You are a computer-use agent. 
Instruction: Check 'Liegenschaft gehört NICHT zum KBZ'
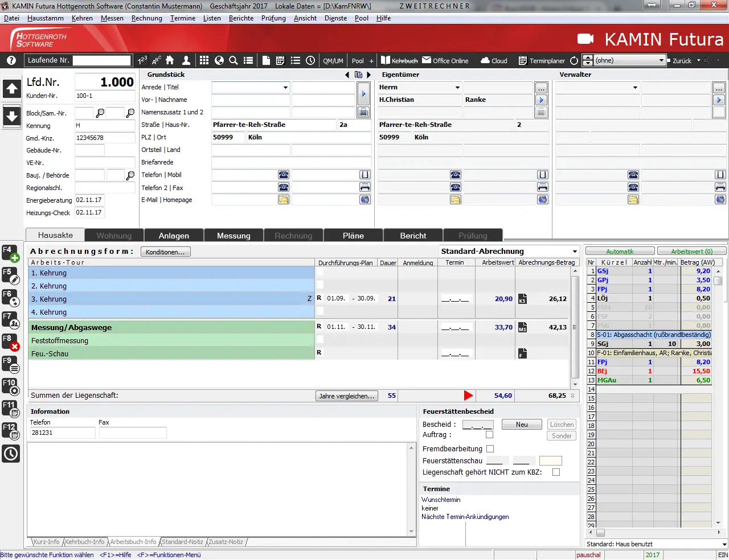(x=556, y=472)
